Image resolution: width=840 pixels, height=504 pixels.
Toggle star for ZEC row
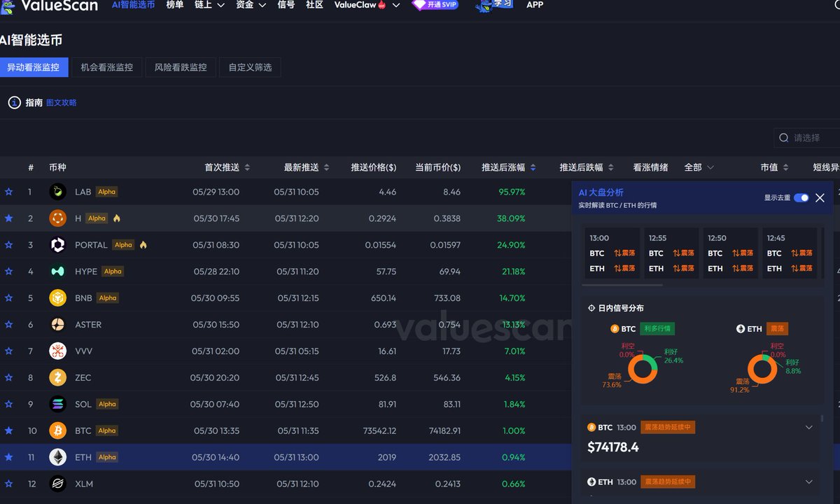coord(8,378)
